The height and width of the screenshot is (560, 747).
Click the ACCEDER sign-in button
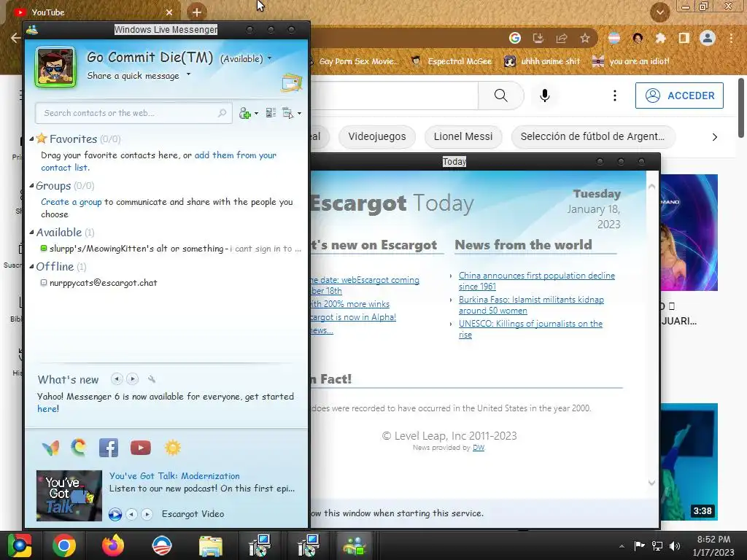pos(679,96)
